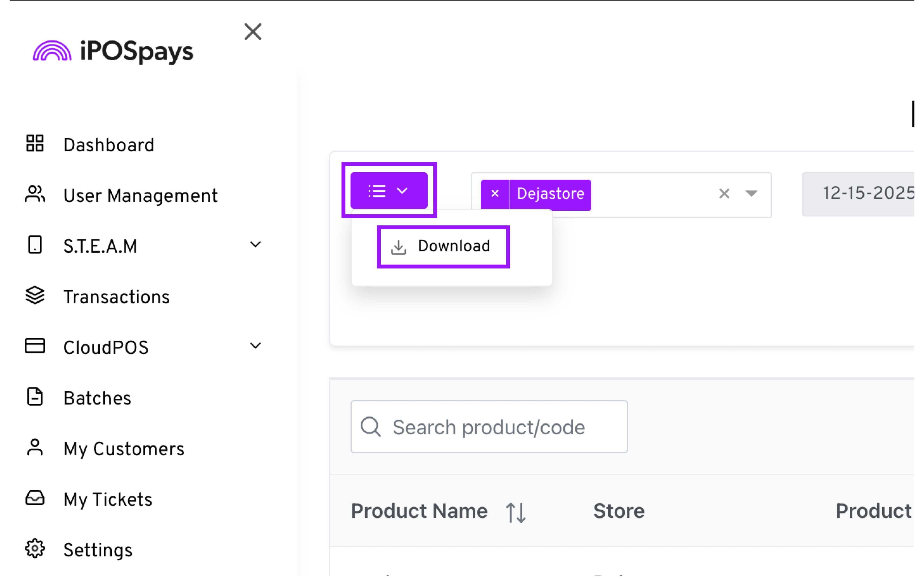Close the sidebar navigation menu

coord(253,32)
